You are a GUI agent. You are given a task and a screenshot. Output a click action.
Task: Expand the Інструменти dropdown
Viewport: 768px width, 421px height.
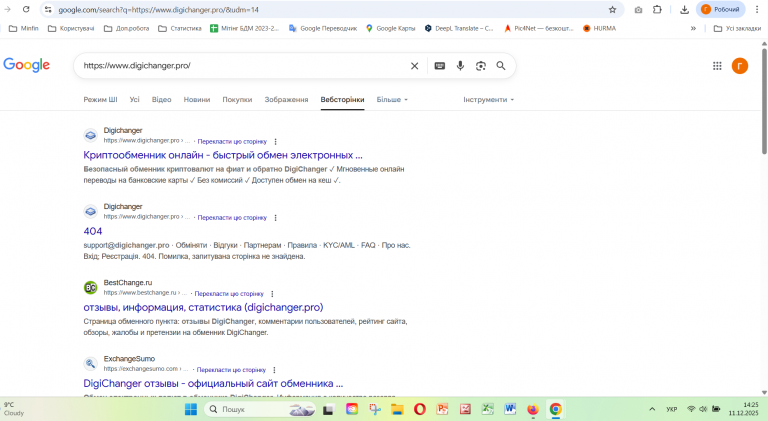488,99
